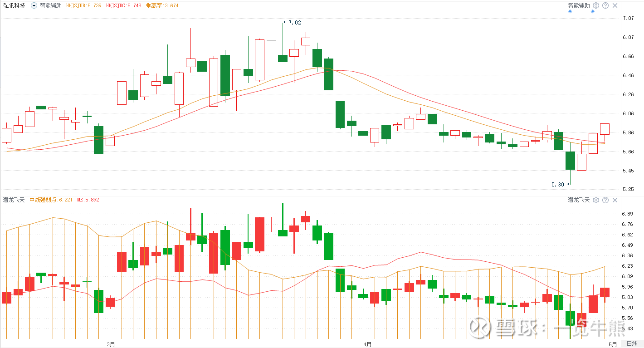Close the 智能辅助 indicator panel
This screenshot has height=348, width=644.
(615, 5)
